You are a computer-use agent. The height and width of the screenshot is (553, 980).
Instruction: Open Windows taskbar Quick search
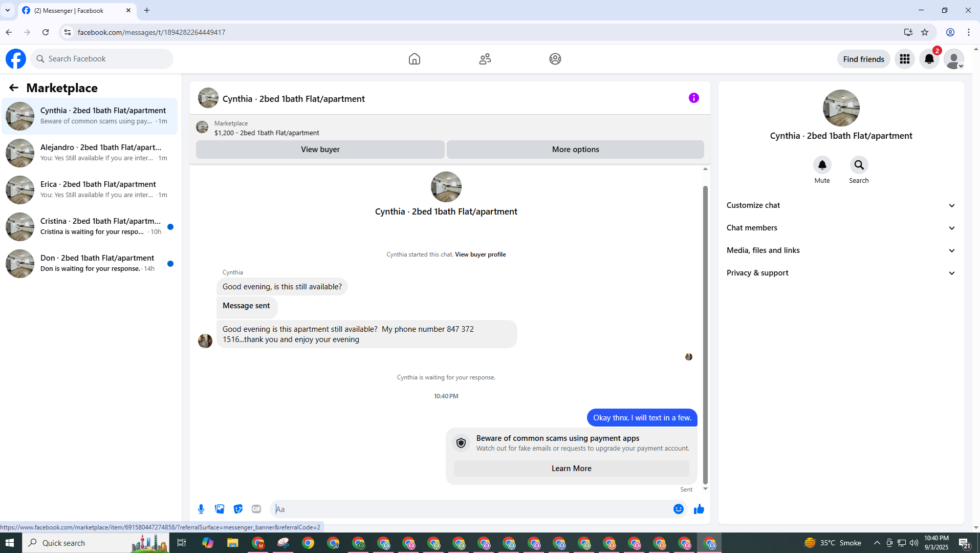click(95, 543)
